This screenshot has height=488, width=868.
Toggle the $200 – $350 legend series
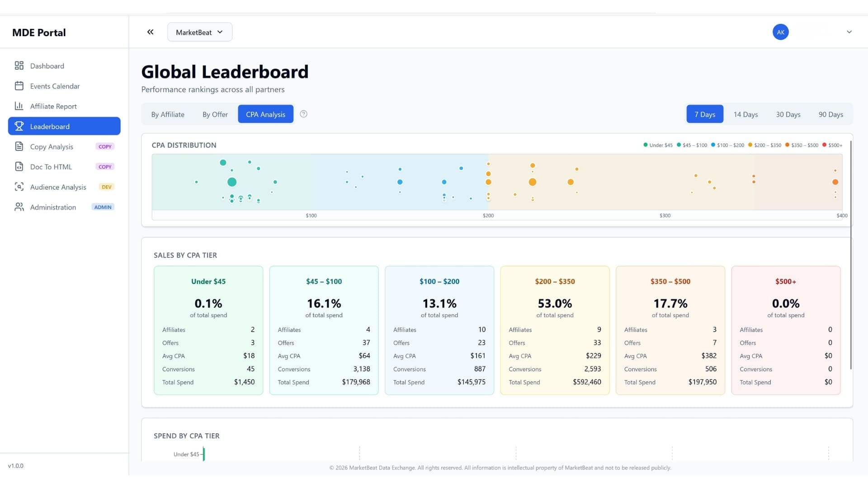(x=764, y=145)
